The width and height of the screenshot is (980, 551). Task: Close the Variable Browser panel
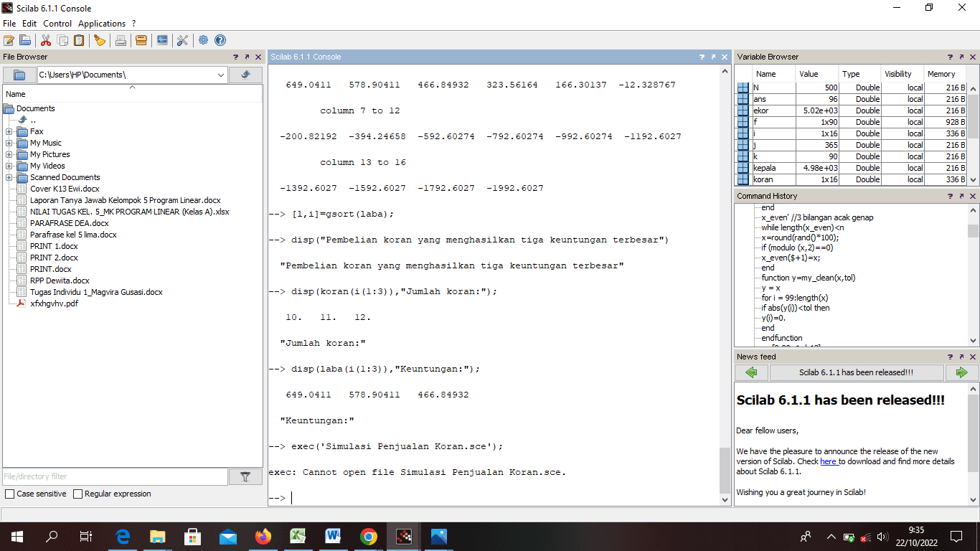(x=974, y=57)
